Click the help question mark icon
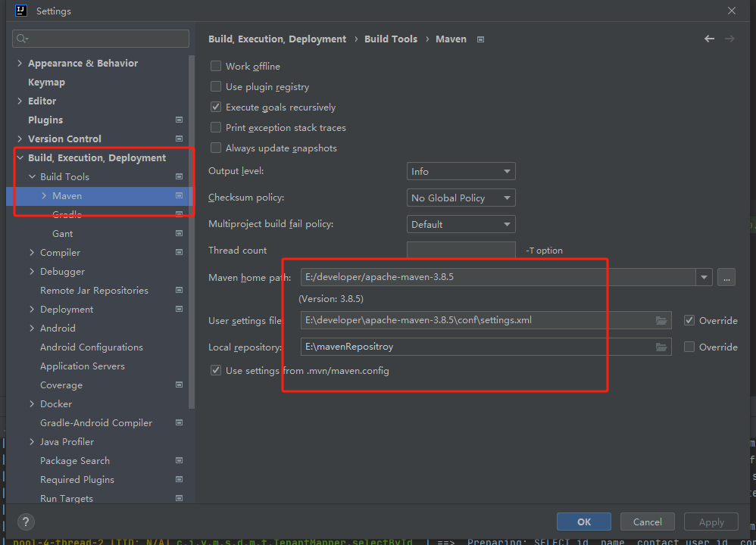Image resolution: width=756 pixels, height=545 pixels. coord(26,522)
